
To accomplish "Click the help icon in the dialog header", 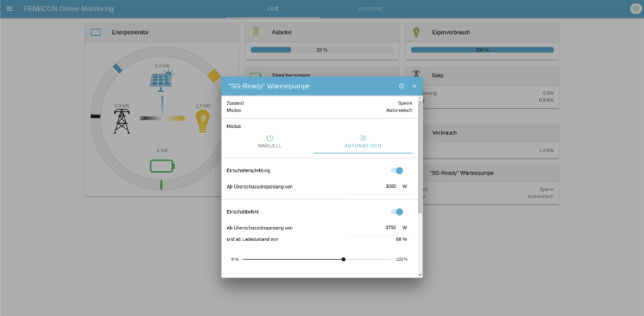I will click(x=401, y=86).
